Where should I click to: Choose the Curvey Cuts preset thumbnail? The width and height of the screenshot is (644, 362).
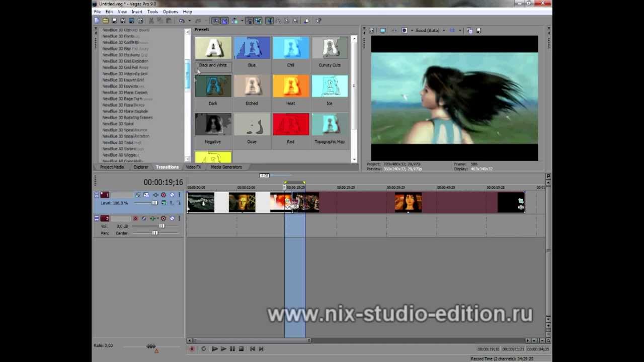click(x=330, y=48)
